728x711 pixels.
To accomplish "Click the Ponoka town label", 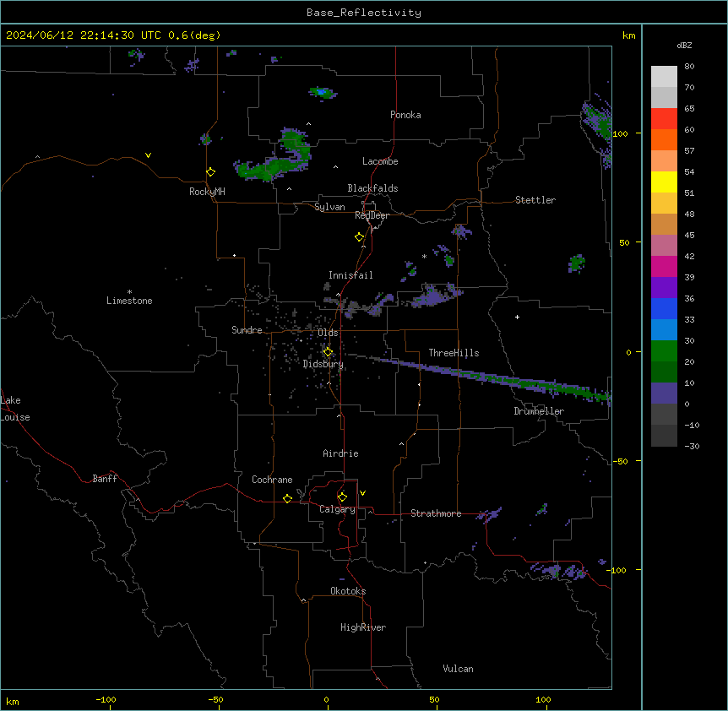I will (x=405, y=115).
